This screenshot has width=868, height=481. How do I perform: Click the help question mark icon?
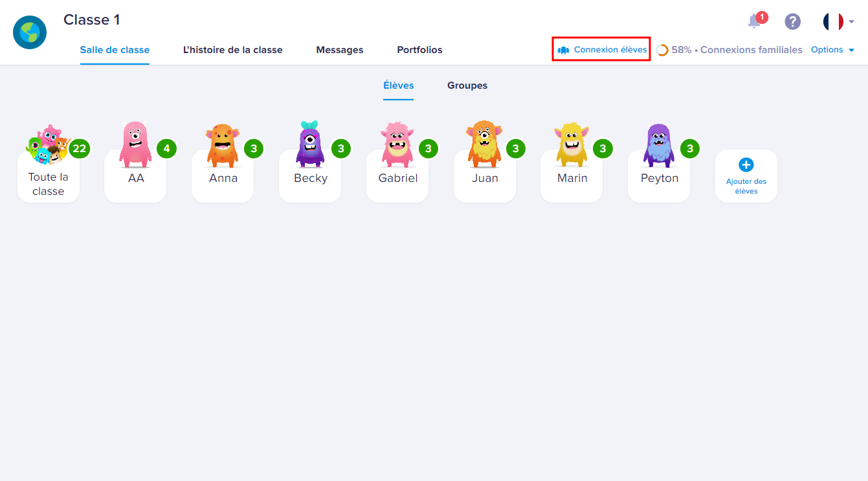click(x=792, y=21)
